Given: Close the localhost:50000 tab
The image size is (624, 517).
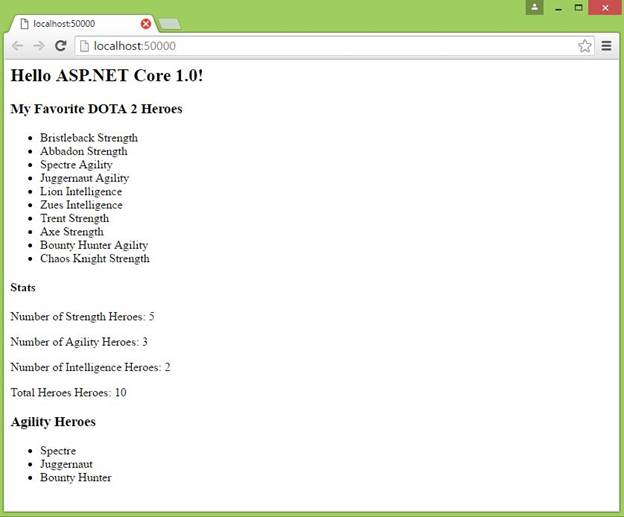Looking at the screenshot, I should pos(146,24).
